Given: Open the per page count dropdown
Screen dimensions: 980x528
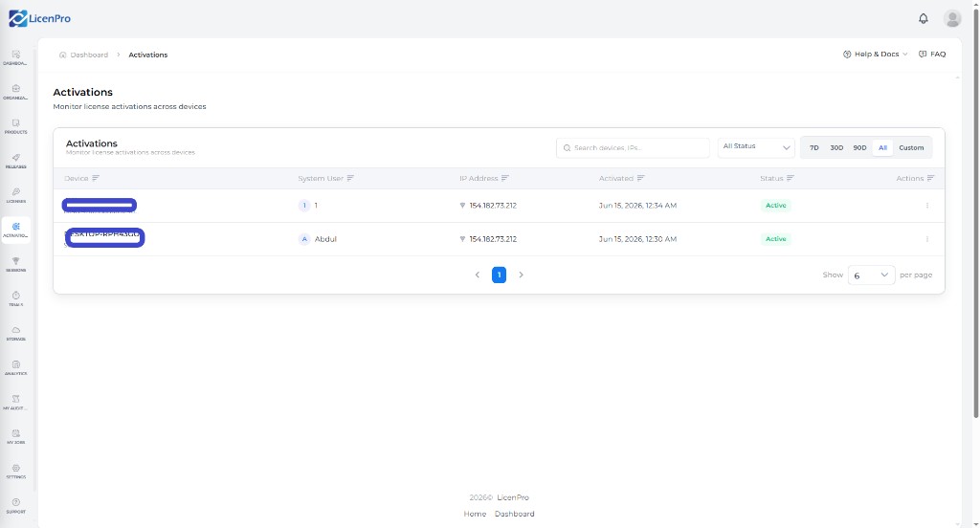Looking at the screenshot, I should [x=871, y=275].
